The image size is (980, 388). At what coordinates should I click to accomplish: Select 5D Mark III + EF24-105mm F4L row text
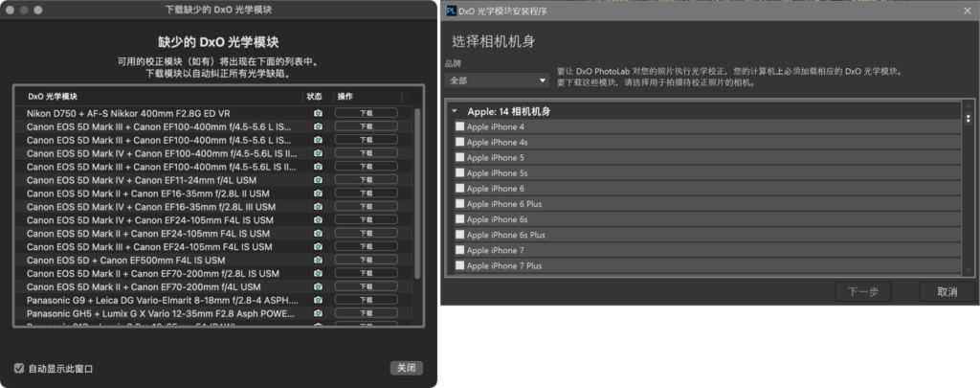pyautogui.click(x=149, y=246)
